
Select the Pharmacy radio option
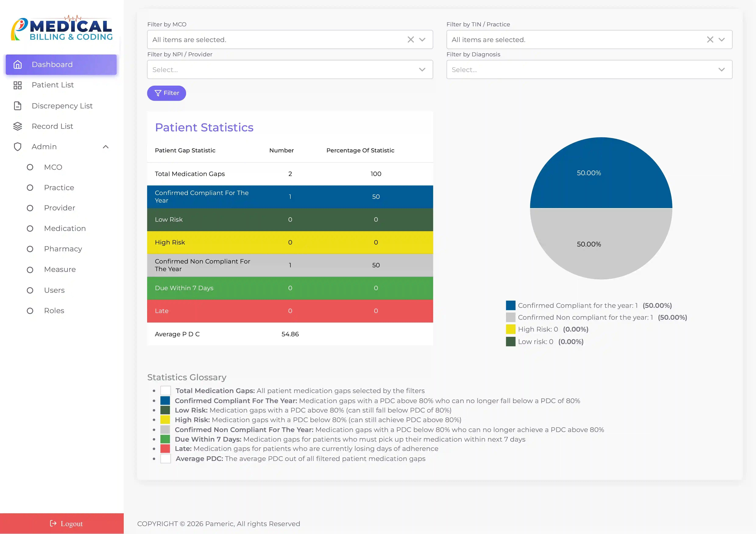pyautogui.click(x=30, y=249)
